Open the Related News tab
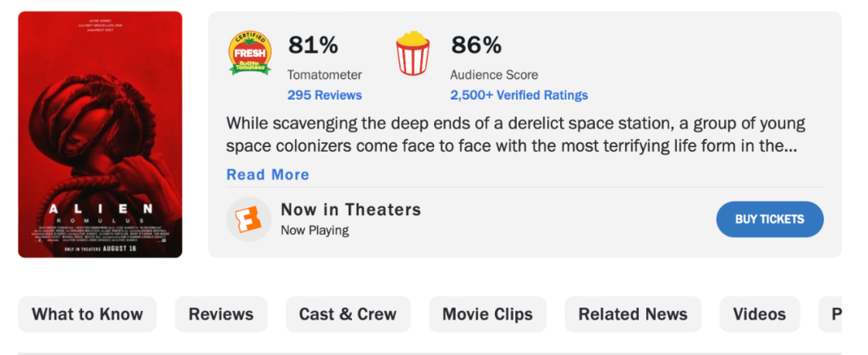The image size is (868, 355). (633, 314)
